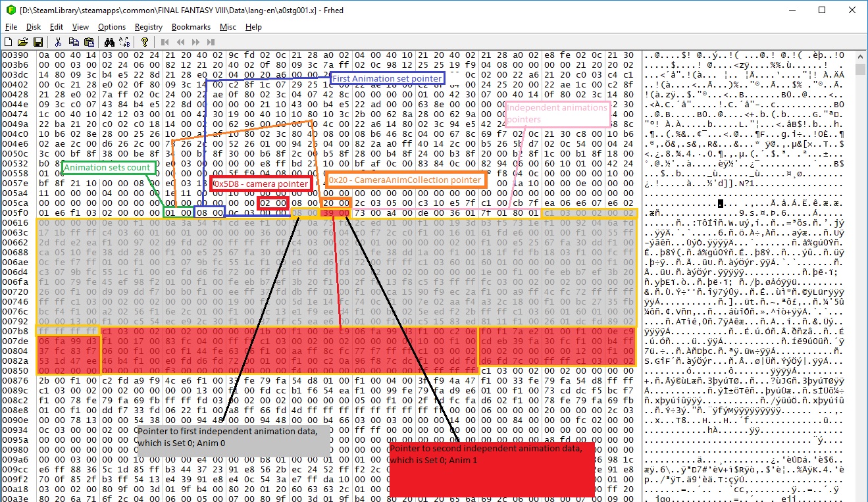Open the Registry menu
868x502 pixels.
149,27
